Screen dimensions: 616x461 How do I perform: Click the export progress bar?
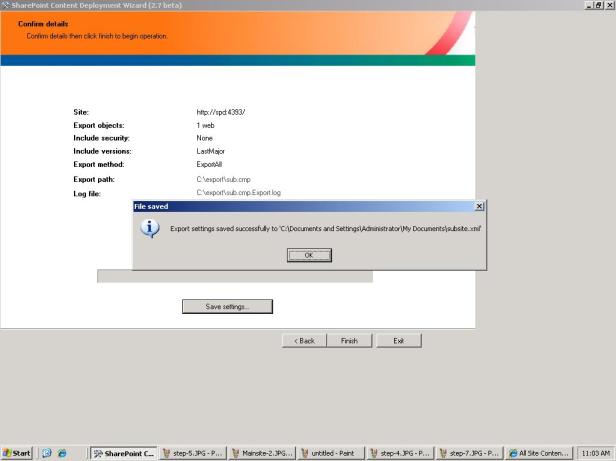point(234,276)
